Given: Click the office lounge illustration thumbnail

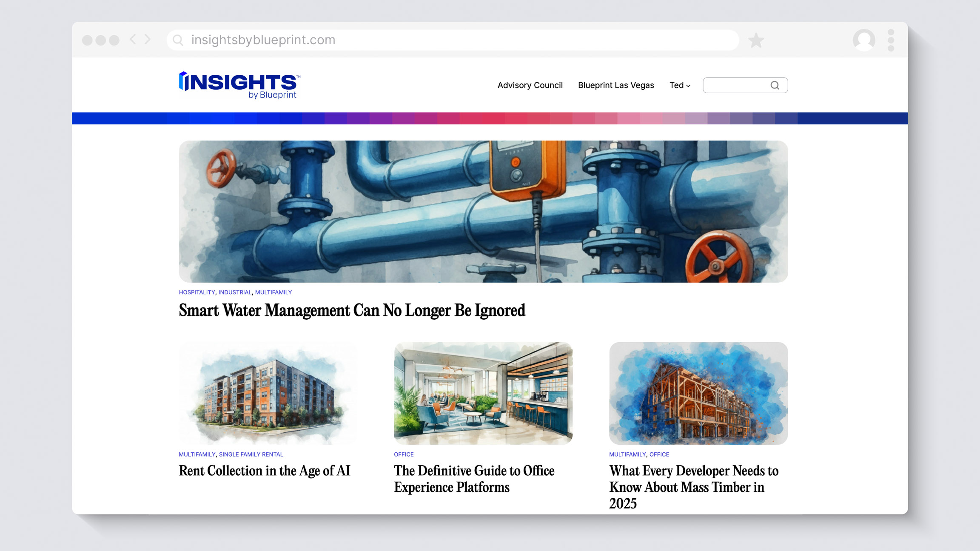Looking at the screenshot, I should (483, 393).
